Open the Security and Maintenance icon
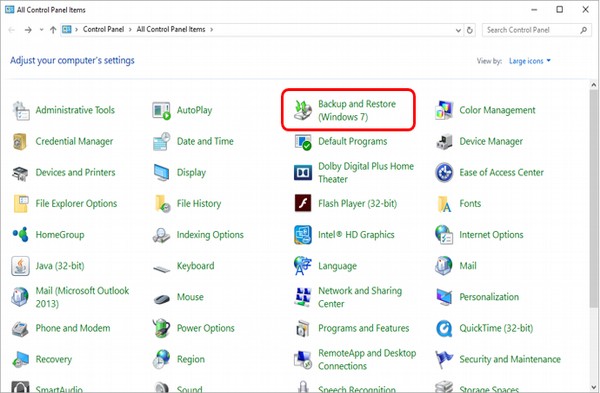The image size is (600, 393). coord(444,360)
